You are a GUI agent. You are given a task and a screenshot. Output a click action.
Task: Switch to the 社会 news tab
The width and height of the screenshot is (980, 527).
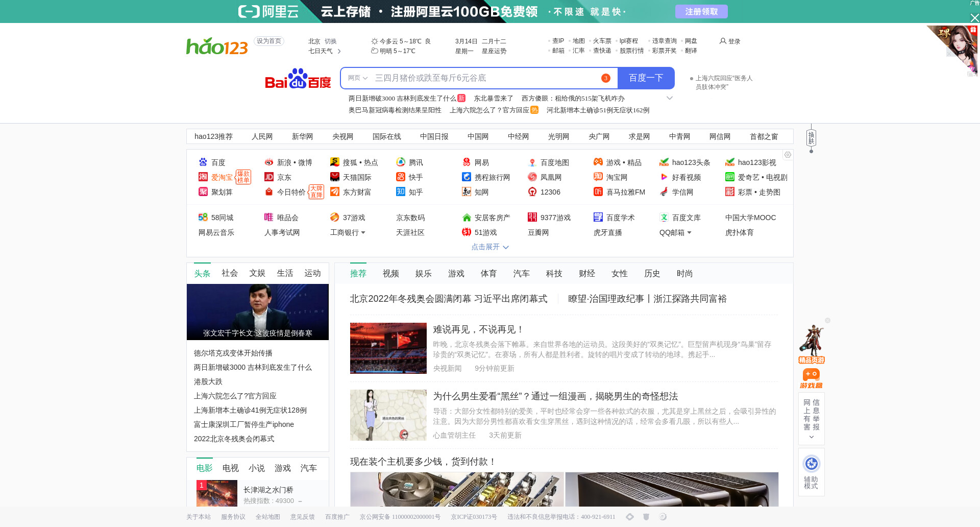[230, 273]
